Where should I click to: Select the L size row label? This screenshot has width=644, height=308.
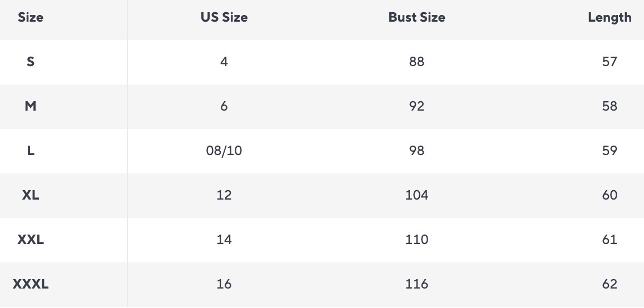pyautogui.click(x=31, y=151)
